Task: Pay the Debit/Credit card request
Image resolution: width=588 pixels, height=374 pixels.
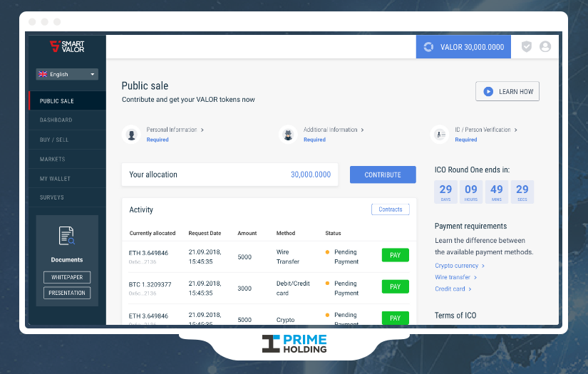Action: (396, 286)
